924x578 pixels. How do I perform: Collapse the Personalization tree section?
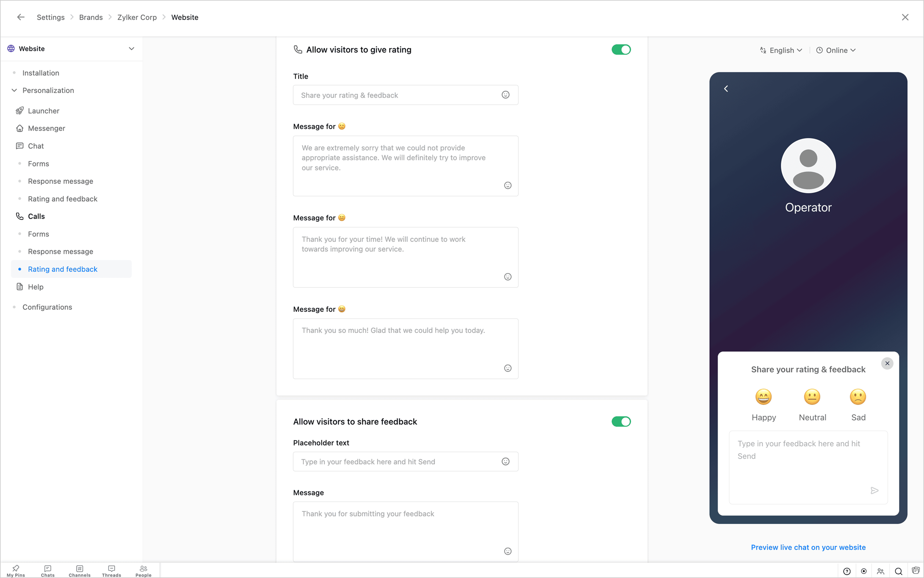(x=14, y=90)
